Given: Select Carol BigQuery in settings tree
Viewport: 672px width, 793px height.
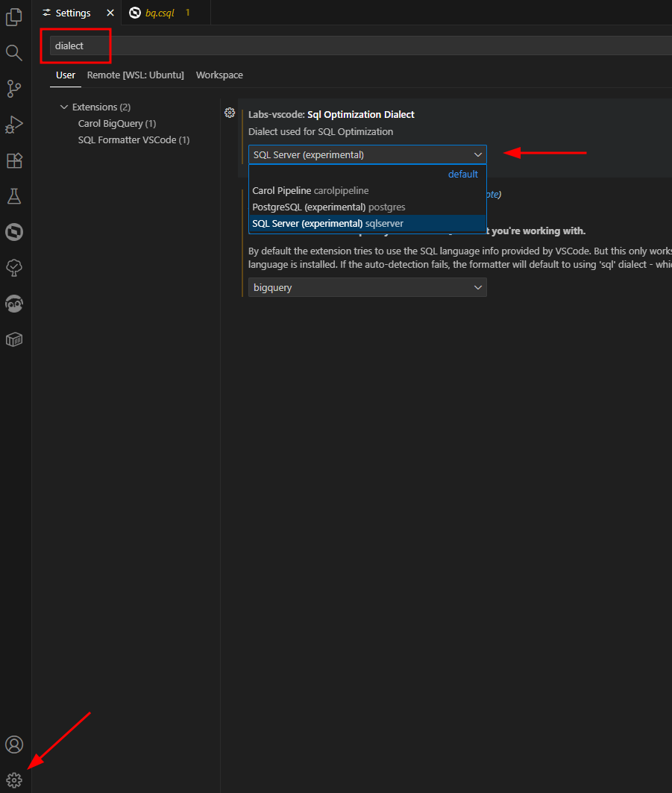Looking at the screenshot, I should coord(116,124).
